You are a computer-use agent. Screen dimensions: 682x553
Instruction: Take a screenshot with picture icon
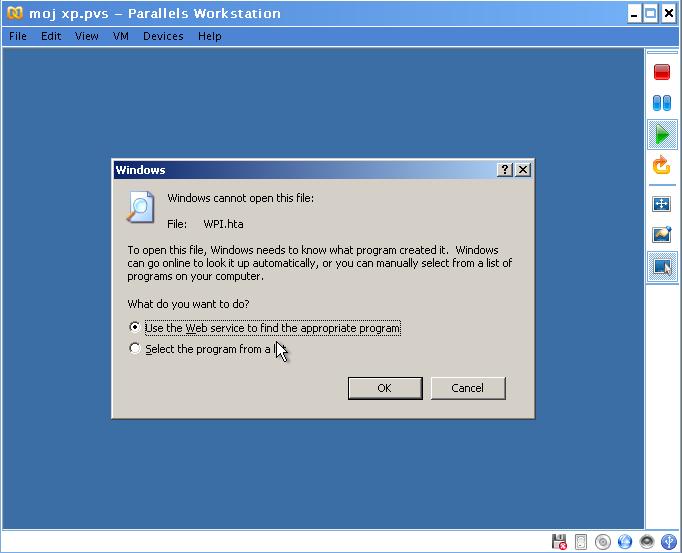(x=662, y=235)
